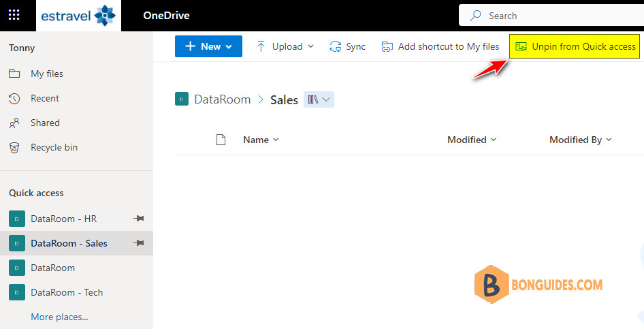Click the Recycle bin icon
This screenshot has height=329, width=644.
click(x=14, y=148)
